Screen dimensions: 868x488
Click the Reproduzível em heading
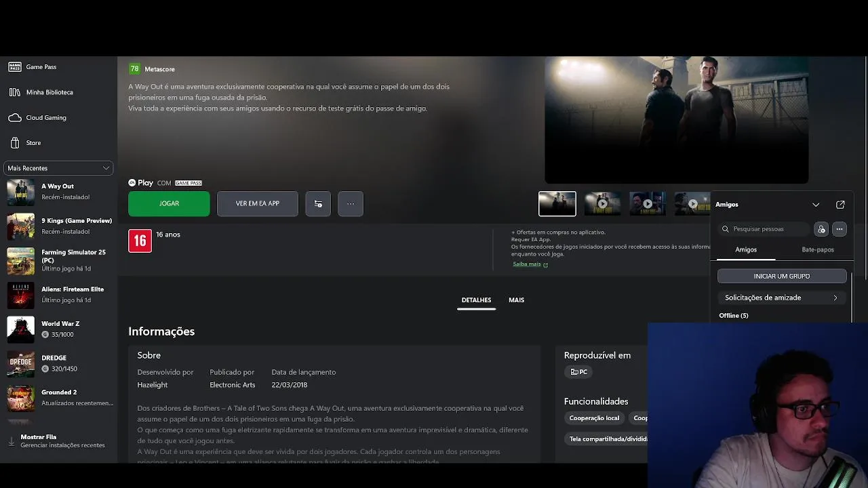[x=597, y=355]
